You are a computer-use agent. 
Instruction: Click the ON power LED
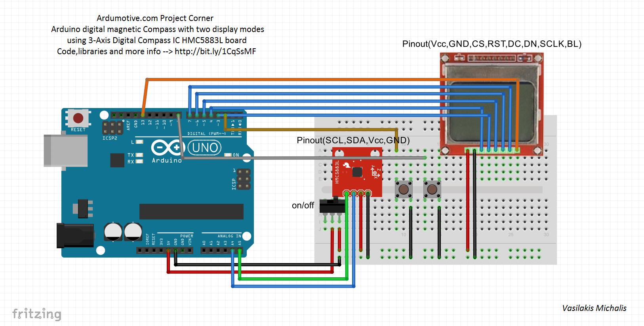tap(228, 155)
